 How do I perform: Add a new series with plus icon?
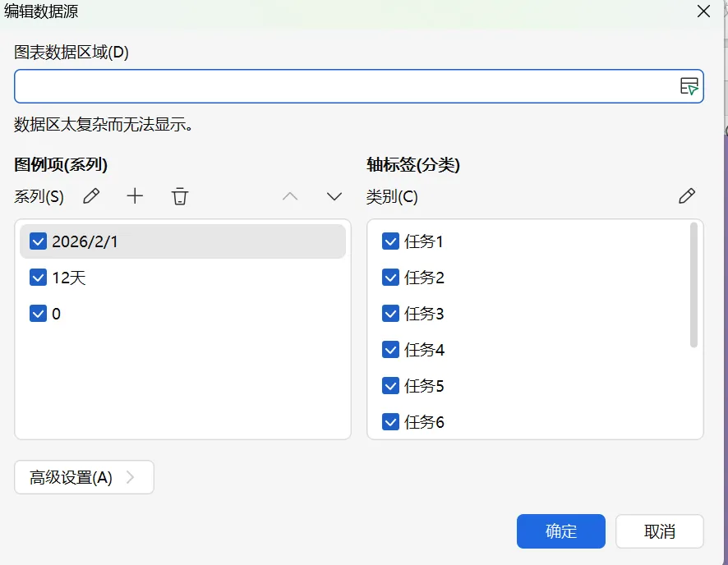point(135,196)
